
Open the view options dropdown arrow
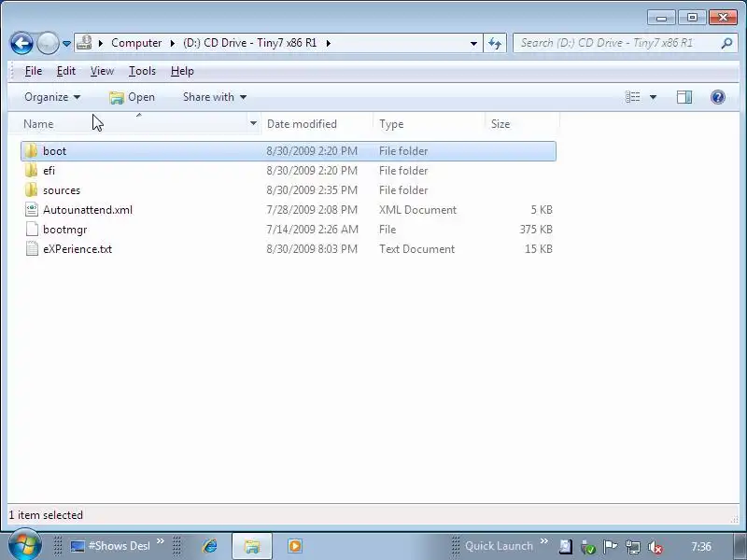click(x=653, y=97)
